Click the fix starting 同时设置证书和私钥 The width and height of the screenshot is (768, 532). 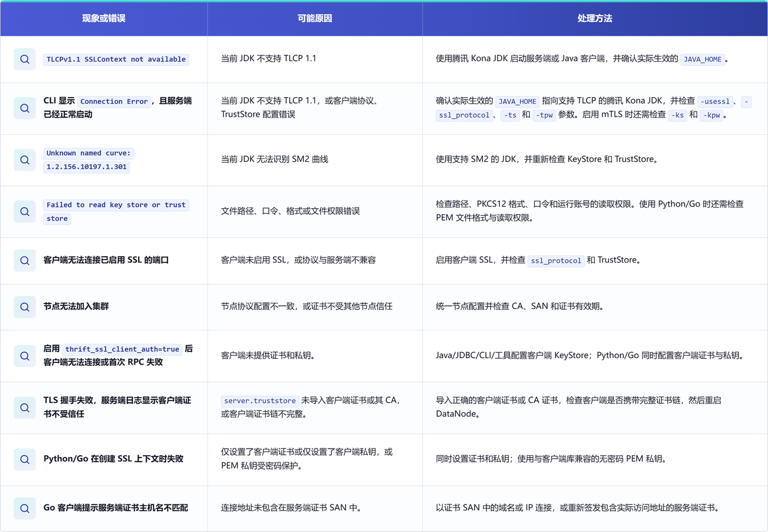551,459
